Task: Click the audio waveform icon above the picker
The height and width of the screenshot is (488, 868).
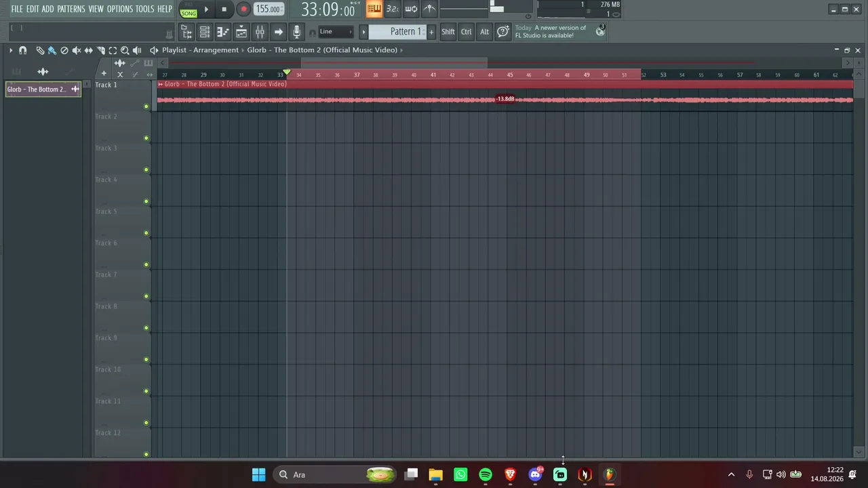Action: tap(43, 72)
